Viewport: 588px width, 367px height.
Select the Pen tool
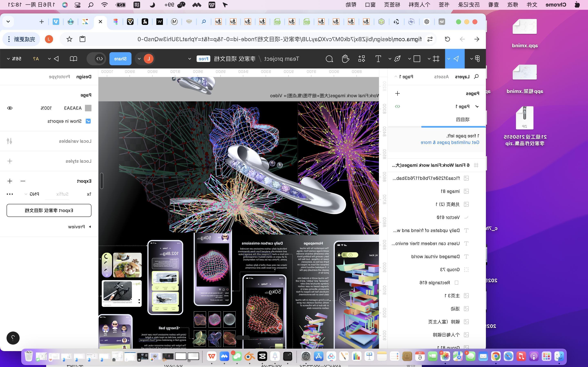[398, 59]
